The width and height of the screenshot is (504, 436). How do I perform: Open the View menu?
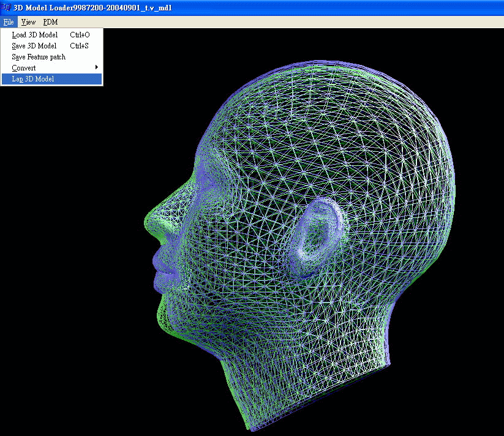[28, 22]
